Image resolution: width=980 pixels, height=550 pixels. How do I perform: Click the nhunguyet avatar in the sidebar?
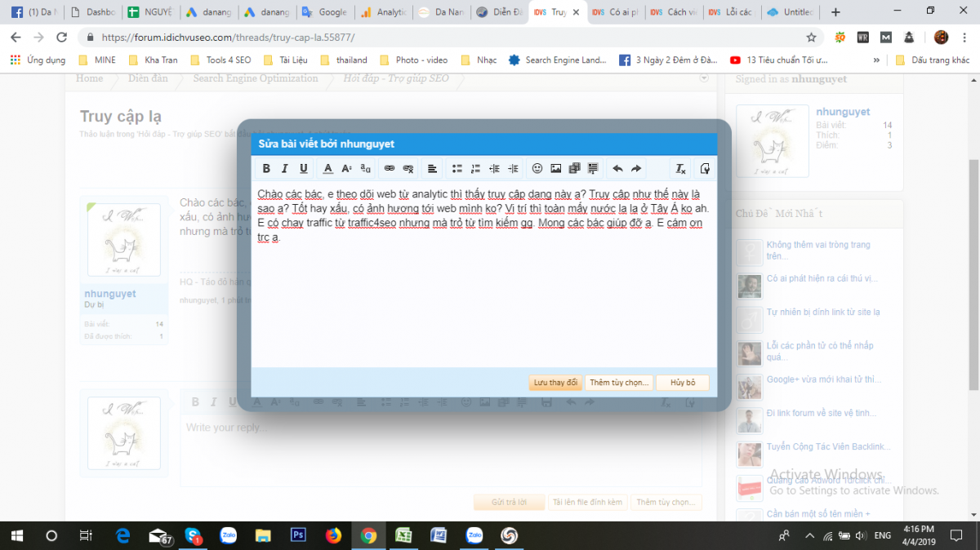coord(772,141)
